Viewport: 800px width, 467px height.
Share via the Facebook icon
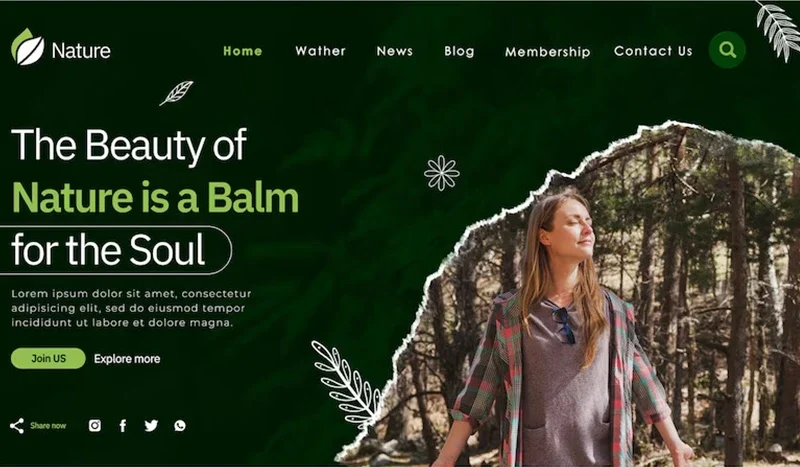(123, 426)
